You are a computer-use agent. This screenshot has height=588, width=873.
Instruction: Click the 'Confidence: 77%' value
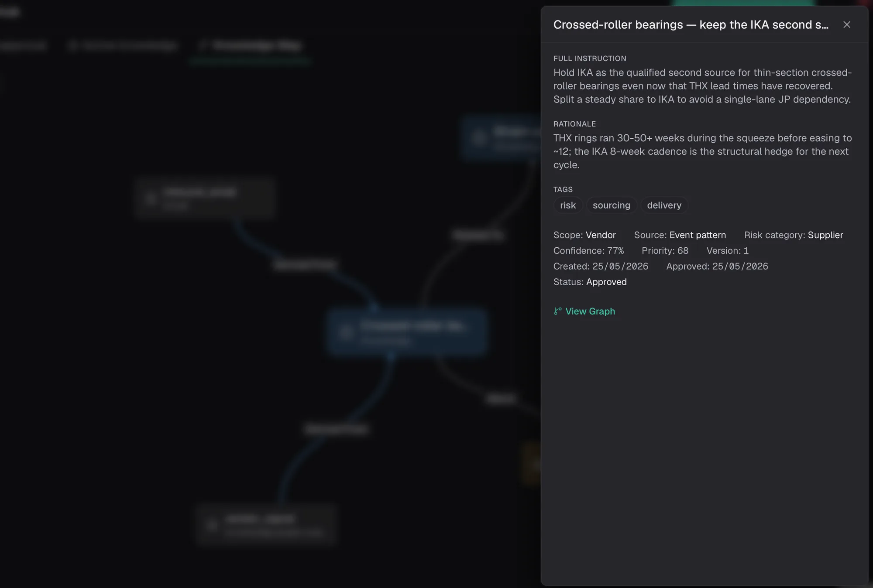click(x=615, y=251)
